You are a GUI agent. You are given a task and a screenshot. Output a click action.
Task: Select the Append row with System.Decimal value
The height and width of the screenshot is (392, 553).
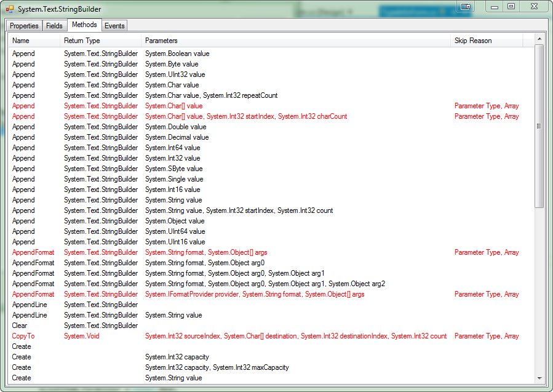point(271,137)
